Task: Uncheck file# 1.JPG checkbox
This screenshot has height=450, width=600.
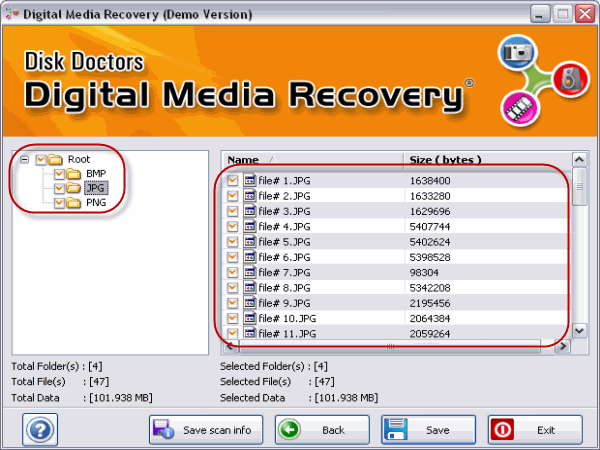Action: click(232, 181)
